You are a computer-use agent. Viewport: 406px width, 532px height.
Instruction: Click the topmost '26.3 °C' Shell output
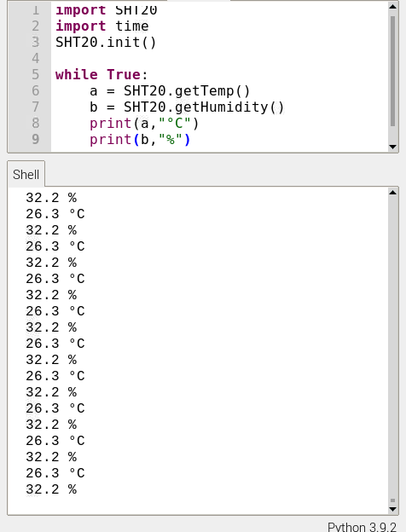pos(55,214)
